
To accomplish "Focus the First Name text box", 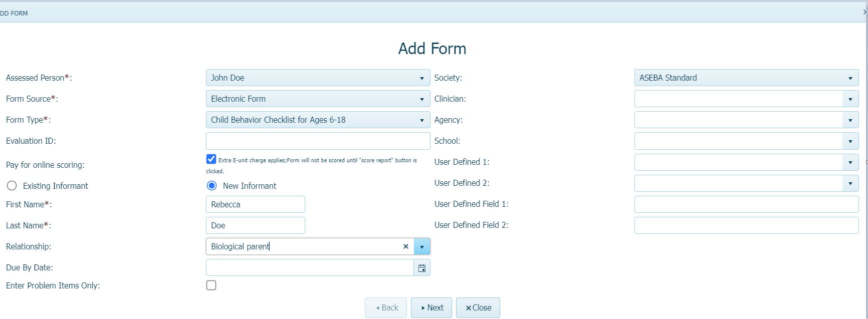I will (255, 204).
